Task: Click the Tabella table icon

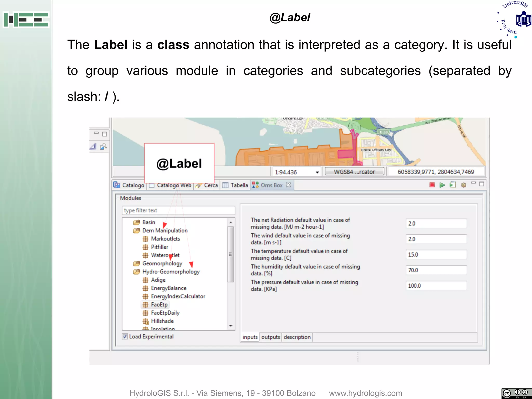Action: tap(225, 185)
